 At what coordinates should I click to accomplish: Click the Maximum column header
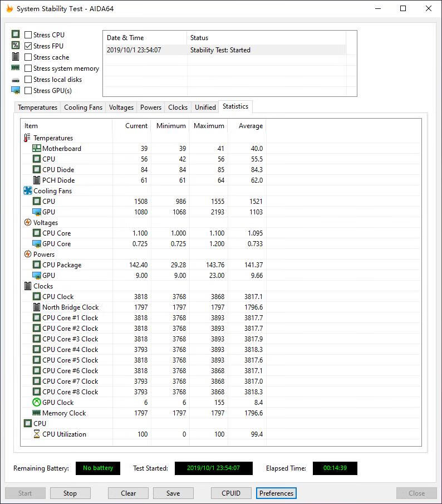[209, 126]
